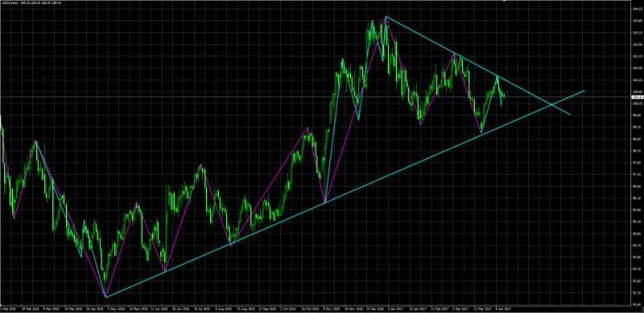The image size is (644, 313).
Task: Click the horizontal current price line
Action: coord(315,97)
